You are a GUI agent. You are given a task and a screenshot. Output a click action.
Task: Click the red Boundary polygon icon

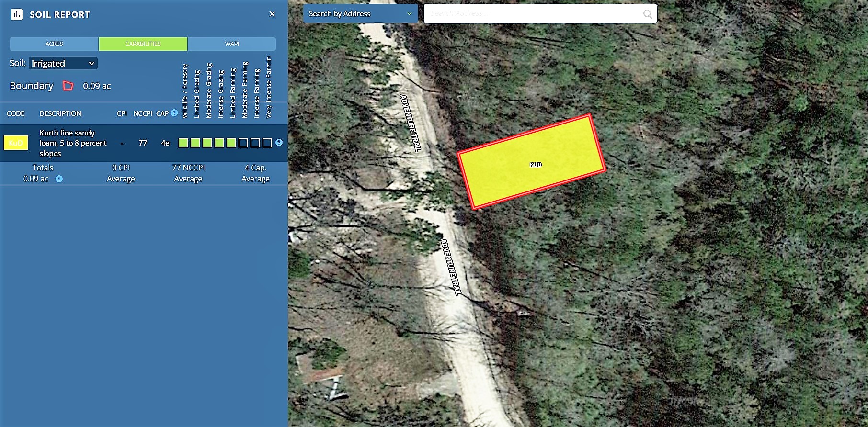(x=69, y=86)
